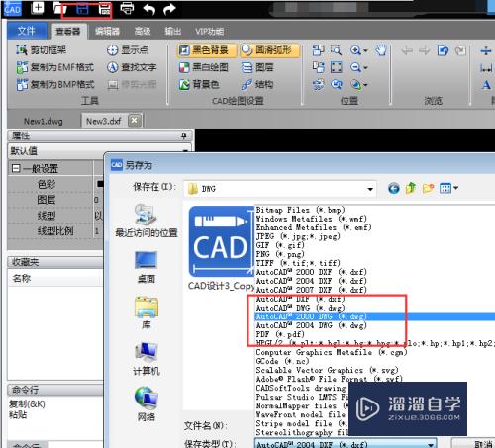
Task: Choose PDF (*.pdf) format
Action: click(280, 334)
